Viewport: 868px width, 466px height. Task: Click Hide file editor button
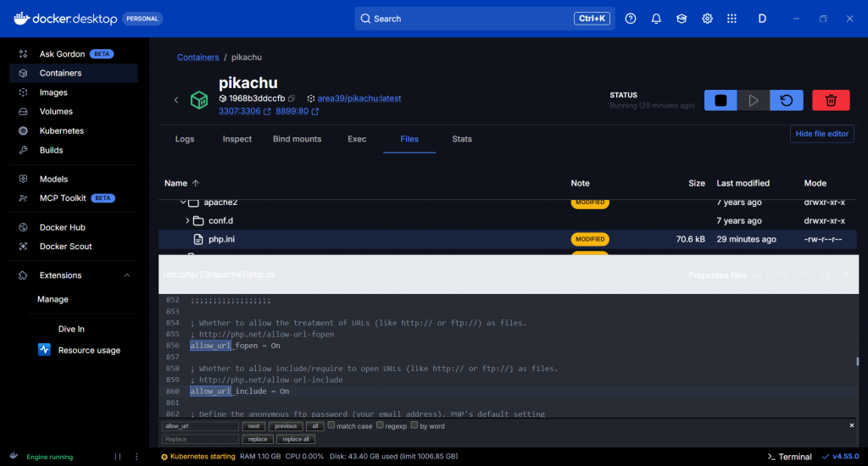(x=822, y=134)
